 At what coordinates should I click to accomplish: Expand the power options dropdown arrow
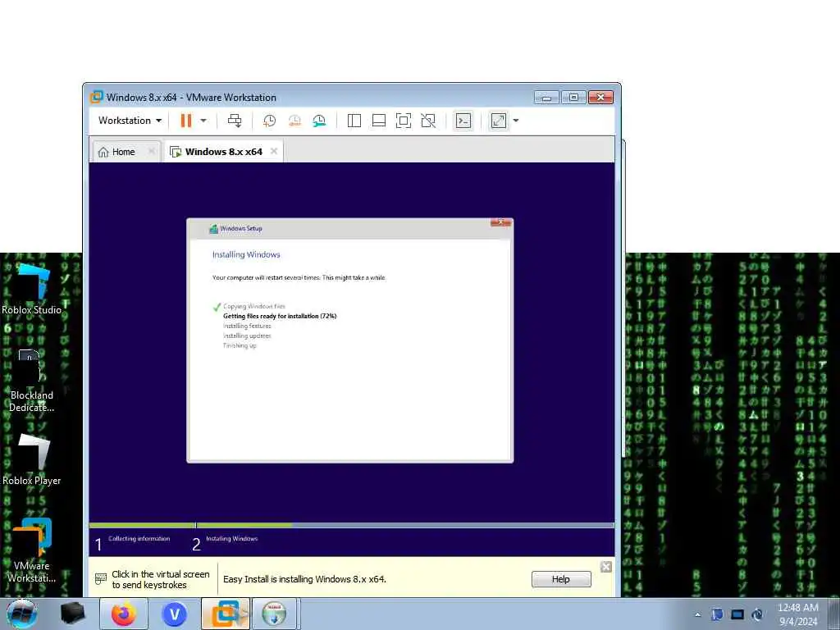click(x=203, y=121)
